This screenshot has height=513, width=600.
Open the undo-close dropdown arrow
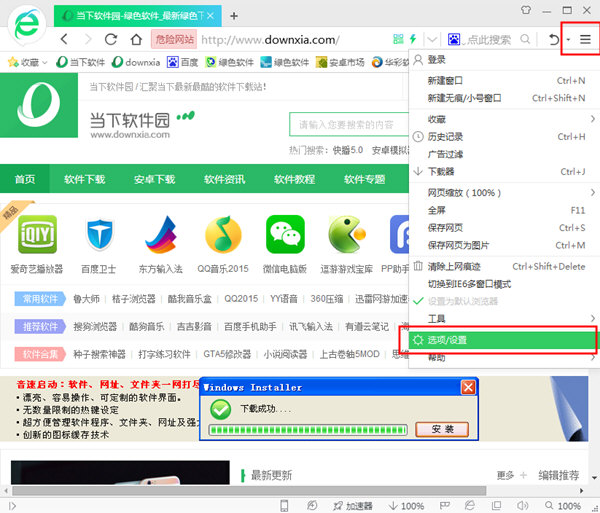pos(568,39)
